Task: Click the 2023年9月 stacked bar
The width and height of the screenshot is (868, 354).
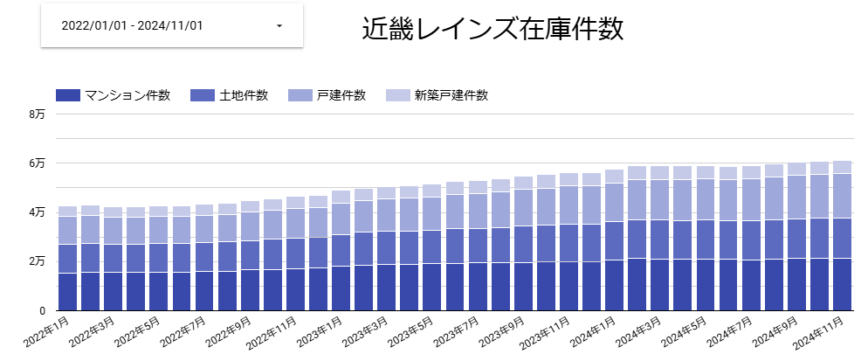Action: point(523,243)
